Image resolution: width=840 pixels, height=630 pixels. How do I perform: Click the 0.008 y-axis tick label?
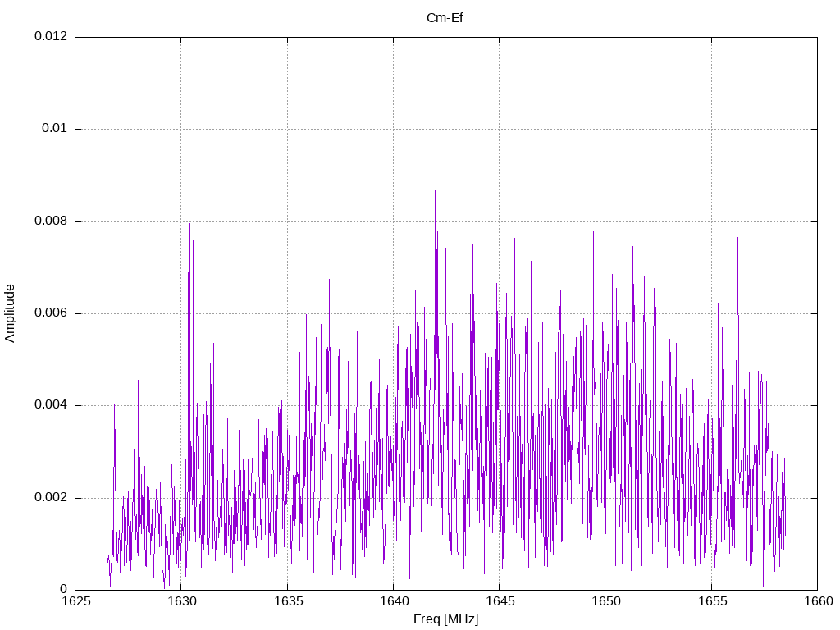pyautogui.click(x=51, y=221)
